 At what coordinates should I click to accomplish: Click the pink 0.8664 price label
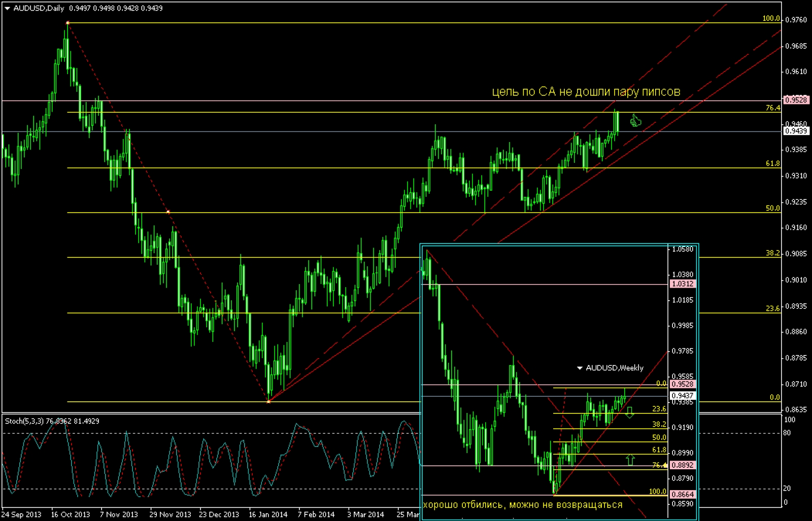coord(682,494)
